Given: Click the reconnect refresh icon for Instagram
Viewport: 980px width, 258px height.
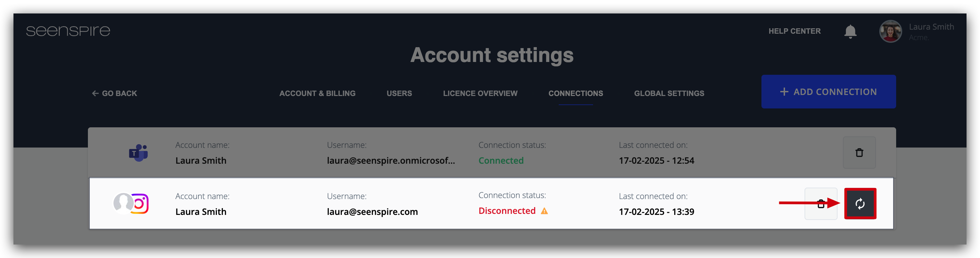Looking at the screenshot, I should point(860,203).
